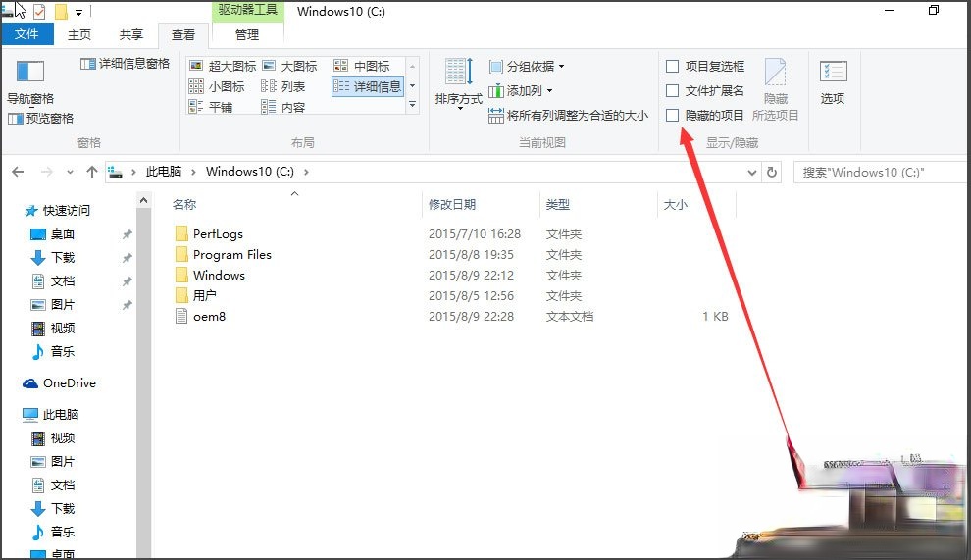Open the address bar history dropdown

point(751,173)
